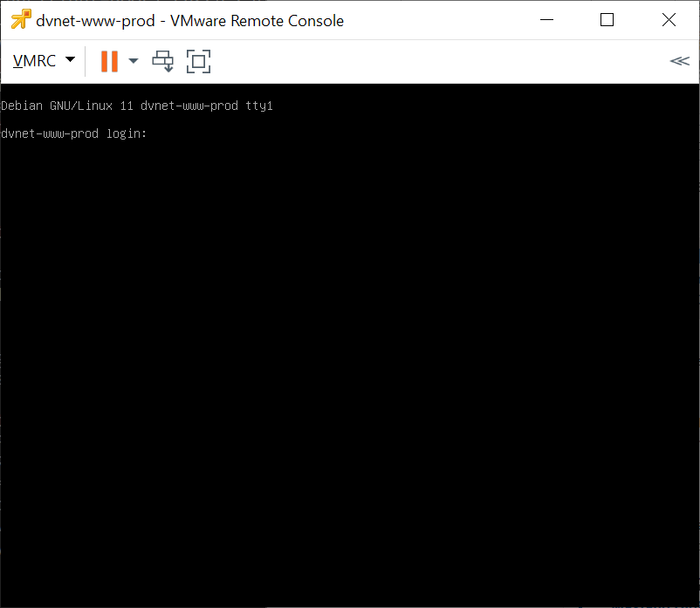
Task: Click the VMware Remote Console title bar icon
Action: click(x=20, y=20)
